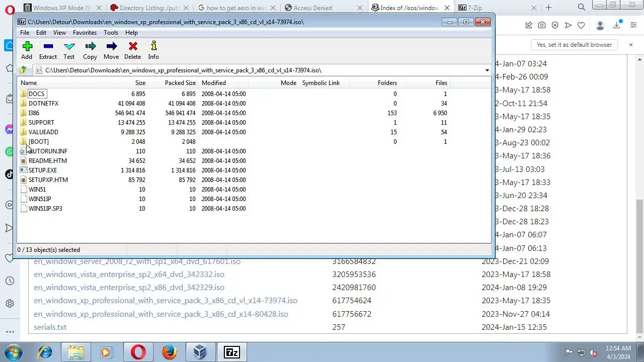Select the SETUPXP.HTM file
This screenshot has width=644, height=362.
tap(48, 180)
